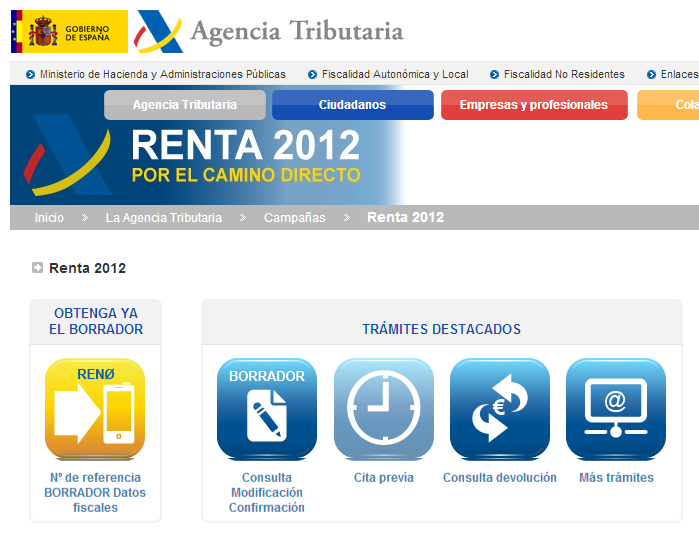Screen dimensions: 699x535
Task: Switch to the Ciudadanos tab
Action: coord(353,105)
